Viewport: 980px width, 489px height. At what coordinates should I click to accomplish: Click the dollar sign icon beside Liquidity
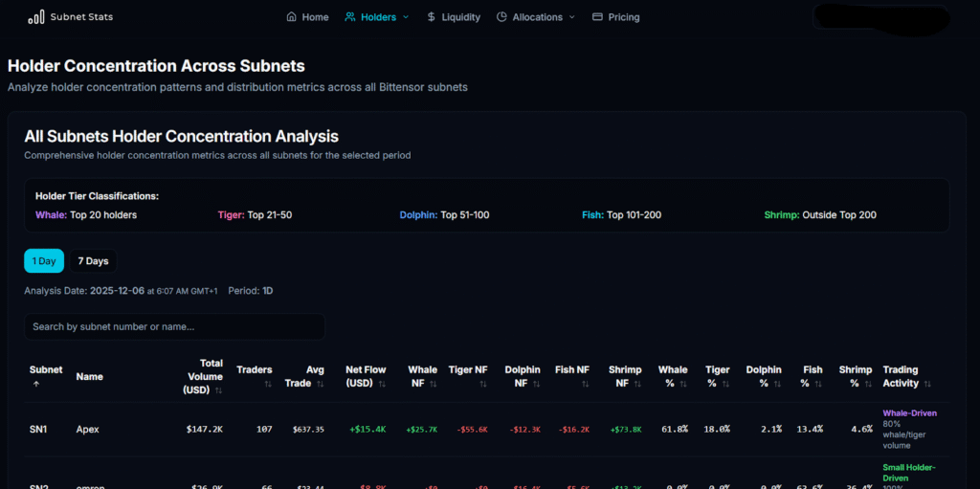(x=432, y=17)
